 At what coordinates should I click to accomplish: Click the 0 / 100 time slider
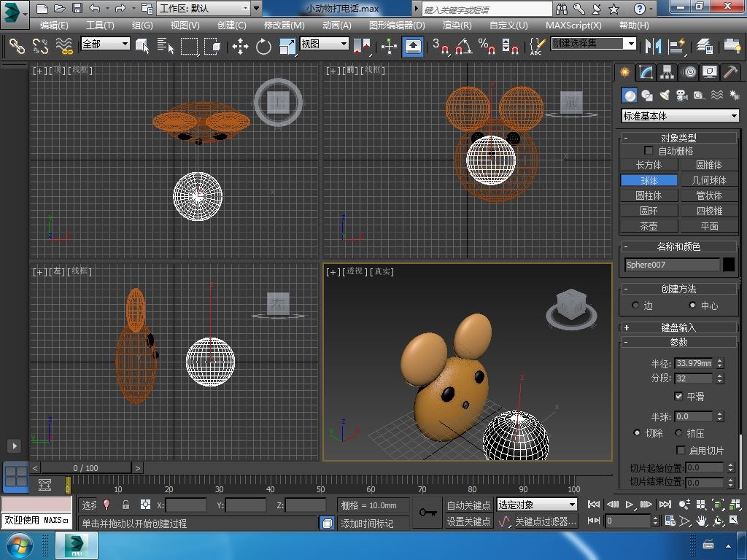pyautogui.click(x=86, y=468)
